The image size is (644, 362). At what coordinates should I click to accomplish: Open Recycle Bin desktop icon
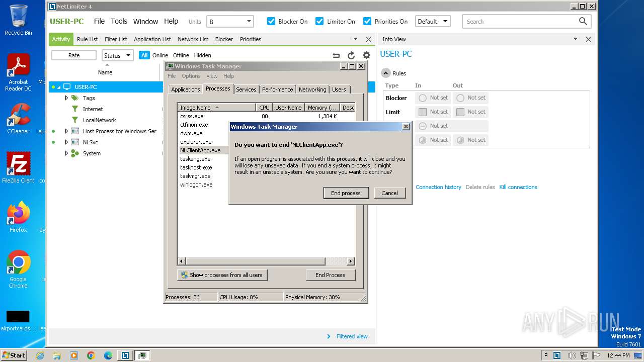(x=18, y=20)
